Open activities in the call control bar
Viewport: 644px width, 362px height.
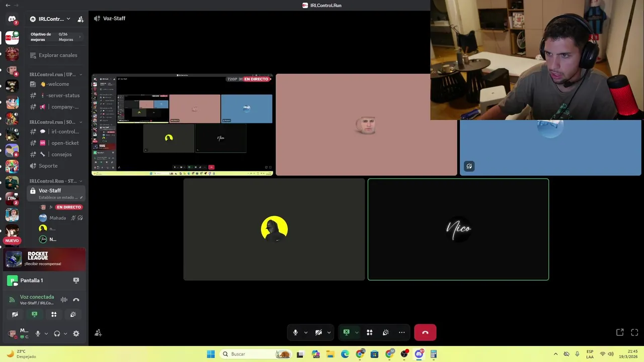tap(369, 332)
